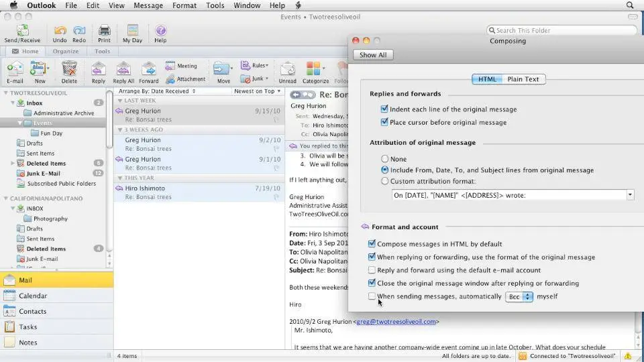Switch to Tasks view in sidebar
644x362 pixels.
click(56, 326)
